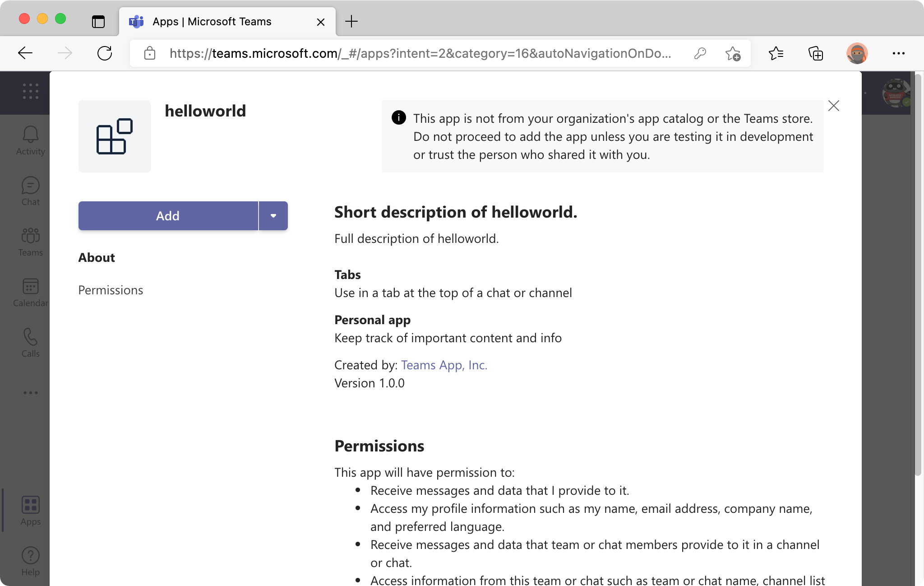Click the browser favorites star icon
This screenshot has height=586, width=924.
tap(734, 54)
